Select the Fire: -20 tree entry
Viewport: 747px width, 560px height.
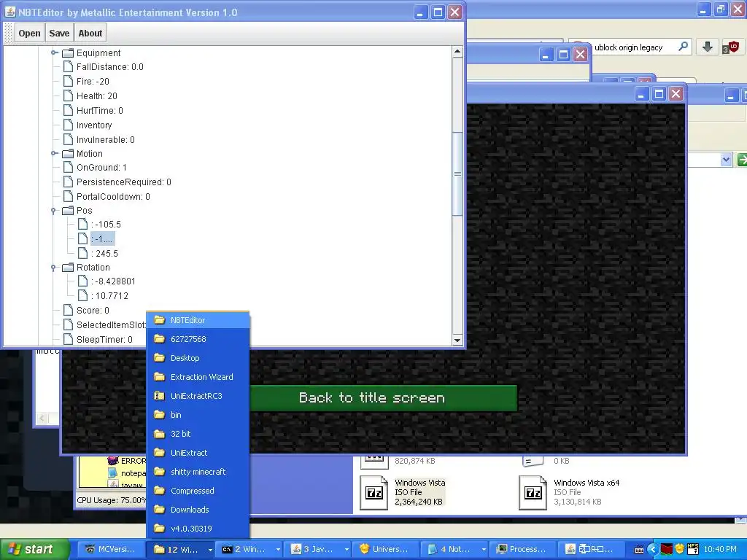[93, 82]
